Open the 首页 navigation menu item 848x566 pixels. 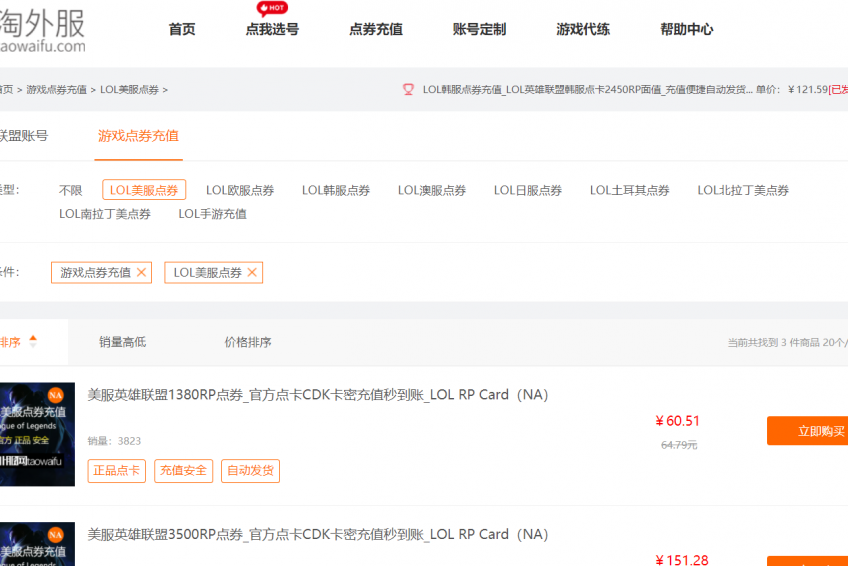pos(182,29)
